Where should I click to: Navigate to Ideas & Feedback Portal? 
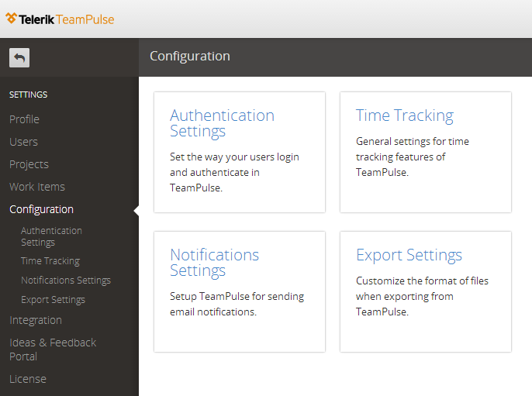[x=53, y=350]
